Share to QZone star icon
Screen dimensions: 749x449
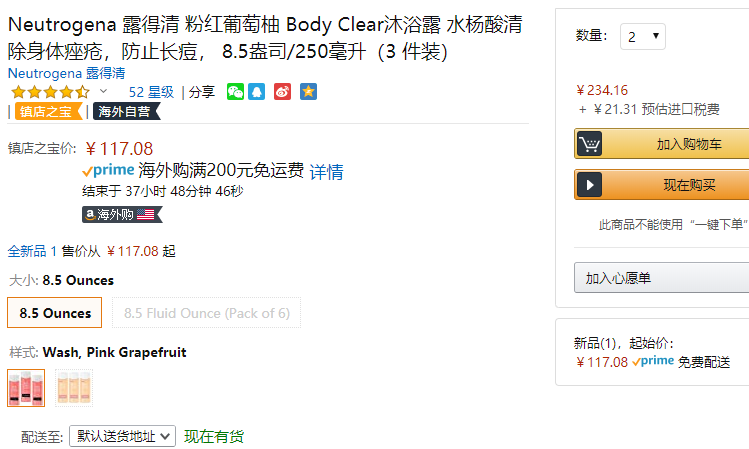[308, 91]
